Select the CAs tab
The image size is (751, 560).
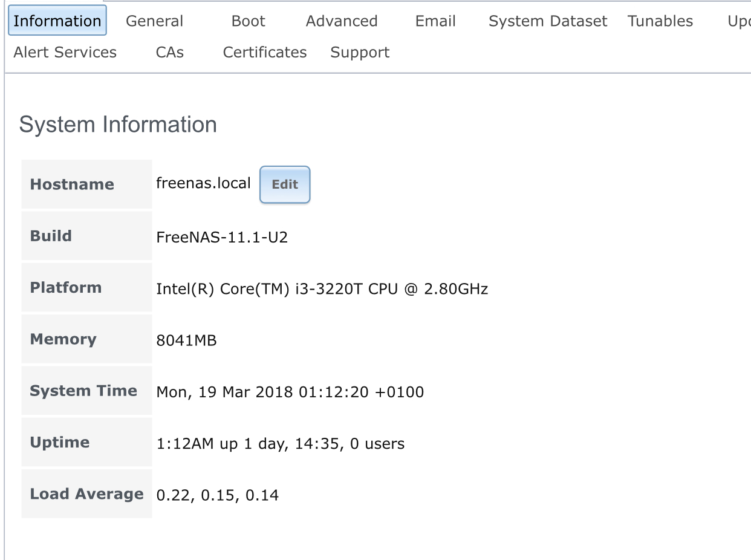[x=169, y=53]
